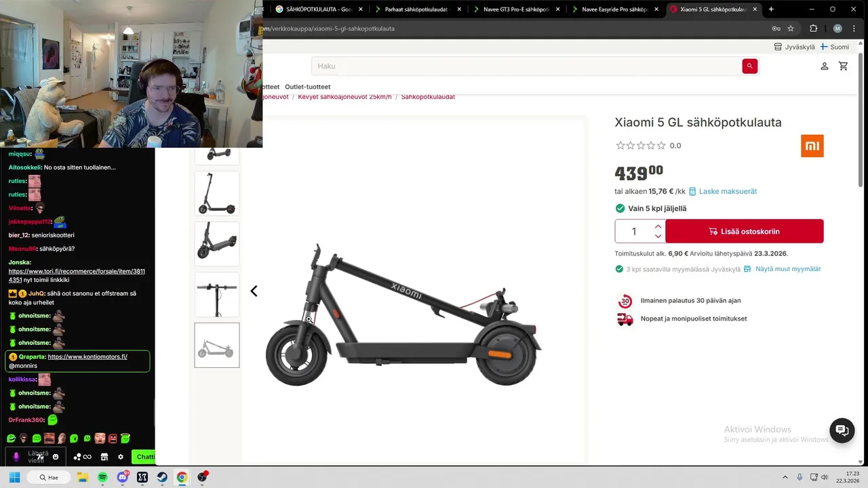This screenshot has width=868, height=488.
Task: Open the chat shop store icon
Action: [x=104, y=457]
